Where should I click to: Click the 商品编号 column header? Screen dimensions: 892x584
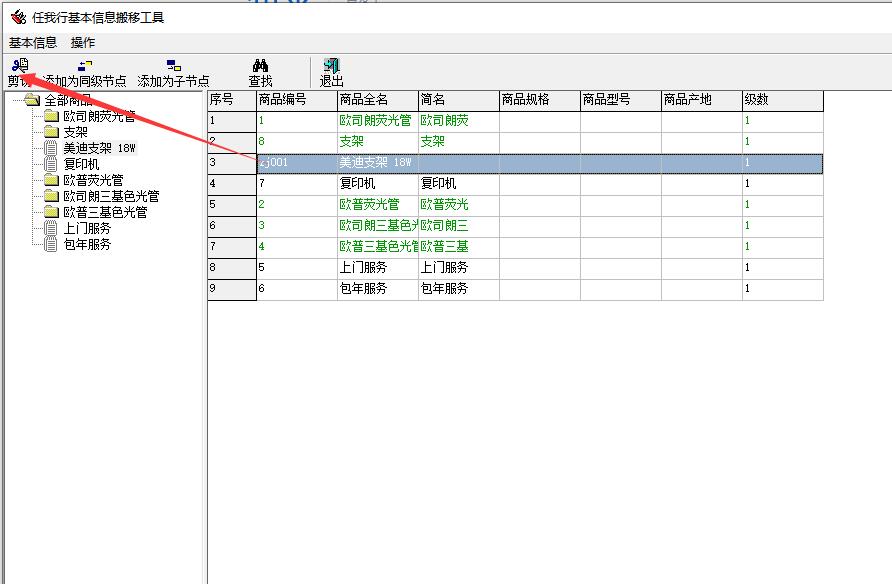pos(297,101)
